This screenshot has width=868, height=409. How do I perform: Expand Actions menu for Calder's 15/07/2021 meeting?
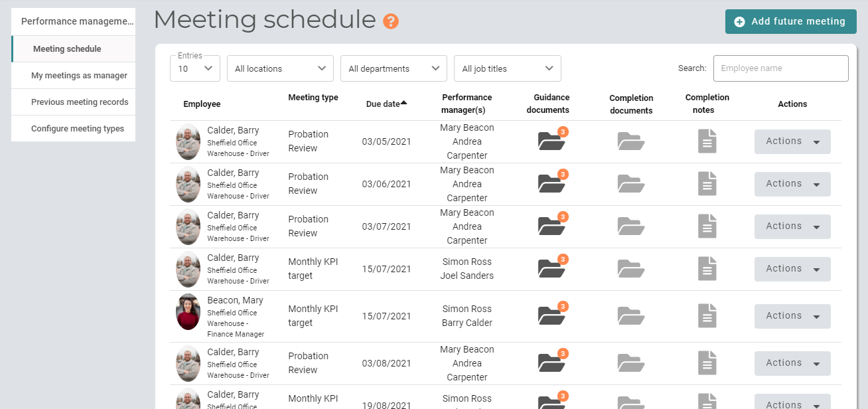[792, 269]
